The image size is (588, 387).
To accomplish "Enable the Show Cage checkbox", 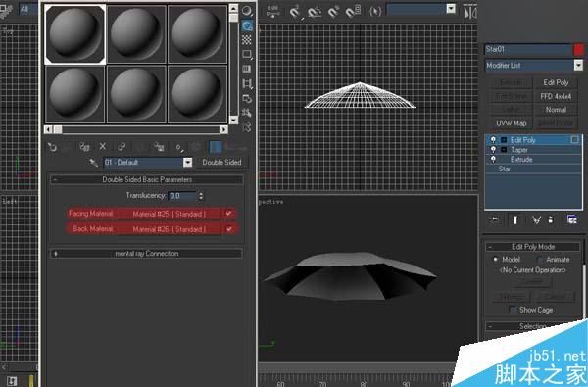I will tap(513, 310).
